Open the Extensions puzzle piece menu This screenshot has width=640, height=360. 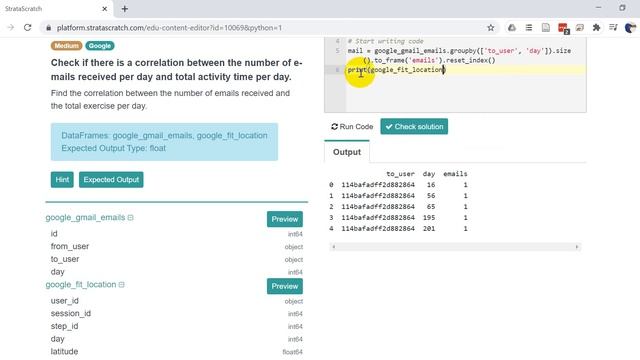596,28
